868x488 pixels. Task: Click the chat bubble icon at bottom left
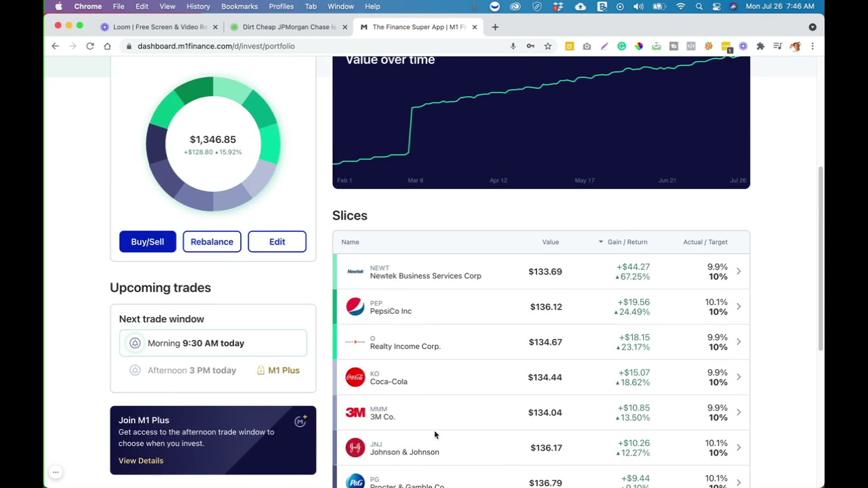56,472
